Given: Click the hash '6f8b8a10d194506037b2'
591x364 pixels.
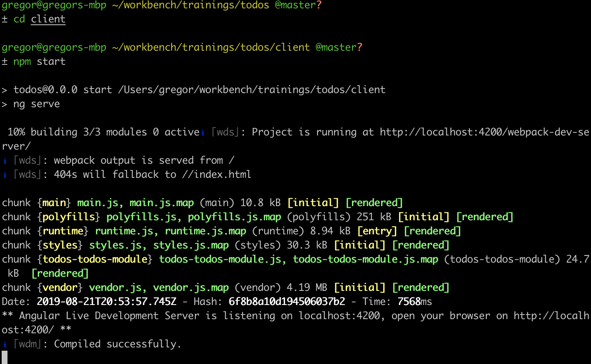Looking at the screenshot, I should click(287, 302).
